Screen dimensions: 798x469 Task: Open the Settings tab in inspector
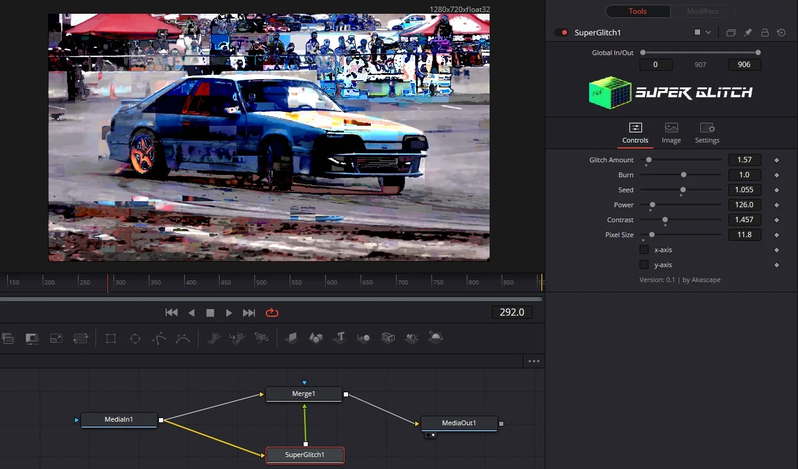pyautogui.click(x=707, y=133)
